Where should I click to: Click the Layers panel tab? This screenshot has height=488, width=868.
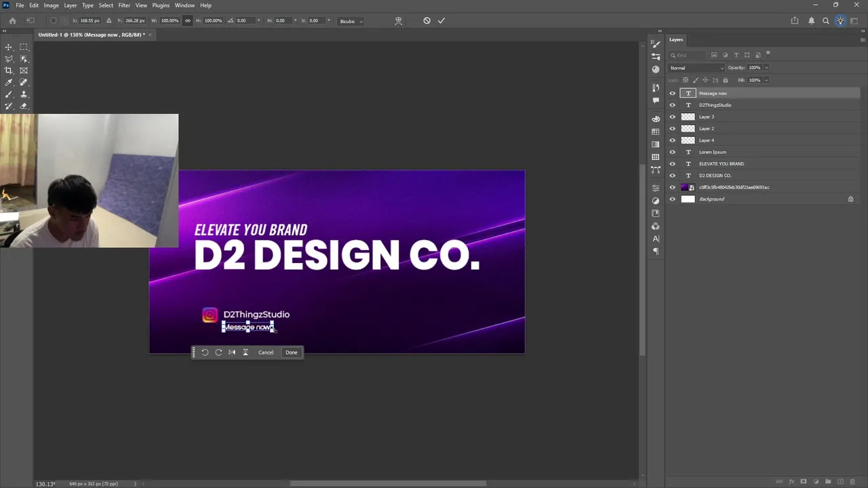pyautogui.click(x=676, y=39)
